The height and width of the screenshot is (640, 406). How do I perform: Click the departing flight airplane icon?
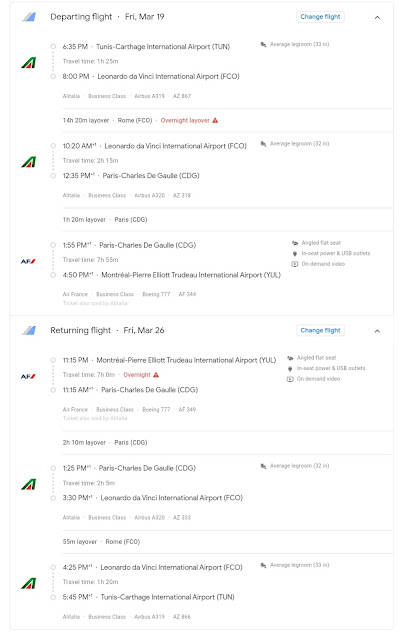pyautogui.click(x=29, y=17)
